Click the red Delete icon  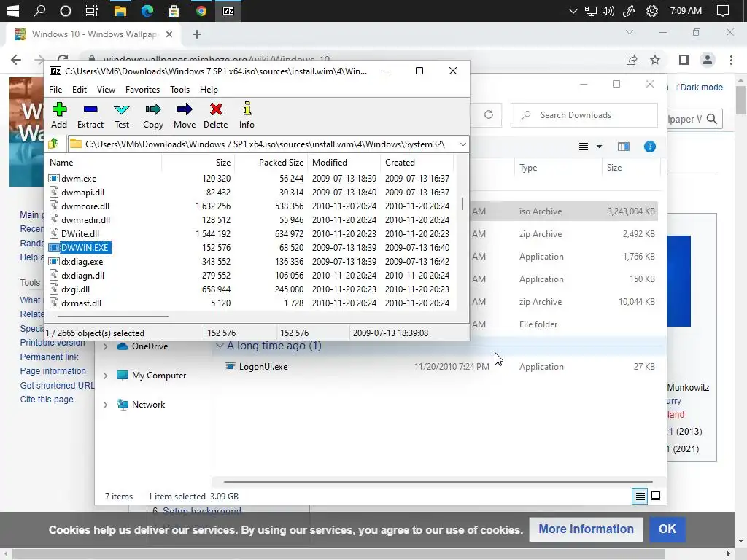pos(216,116)
